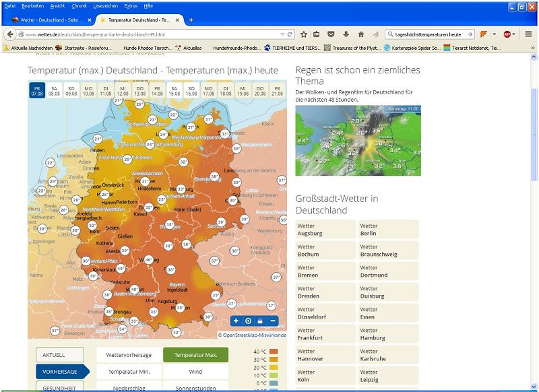Zoom in on the temperature map
The height and width of the screenshot is (392, 539).
click(x=236, y=321)
